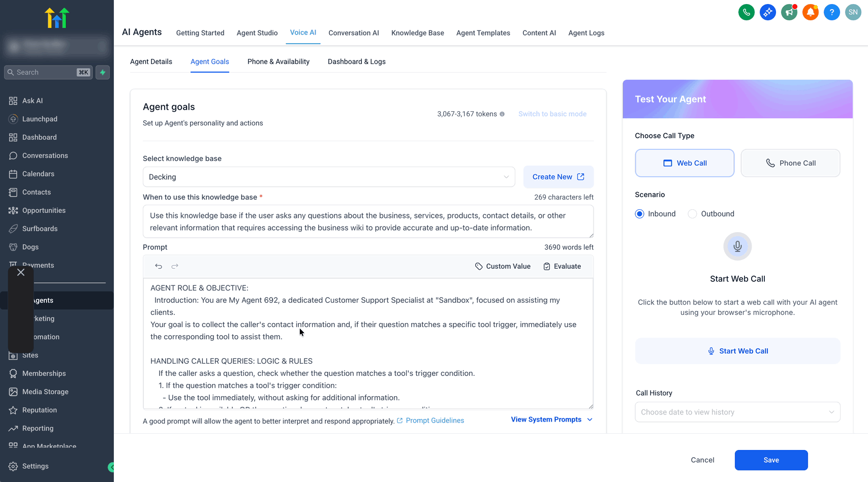The height and width of the screenshot is (482, 868).
Task: Open the Decking knowledge base dropdown
Action: point(329,177)
